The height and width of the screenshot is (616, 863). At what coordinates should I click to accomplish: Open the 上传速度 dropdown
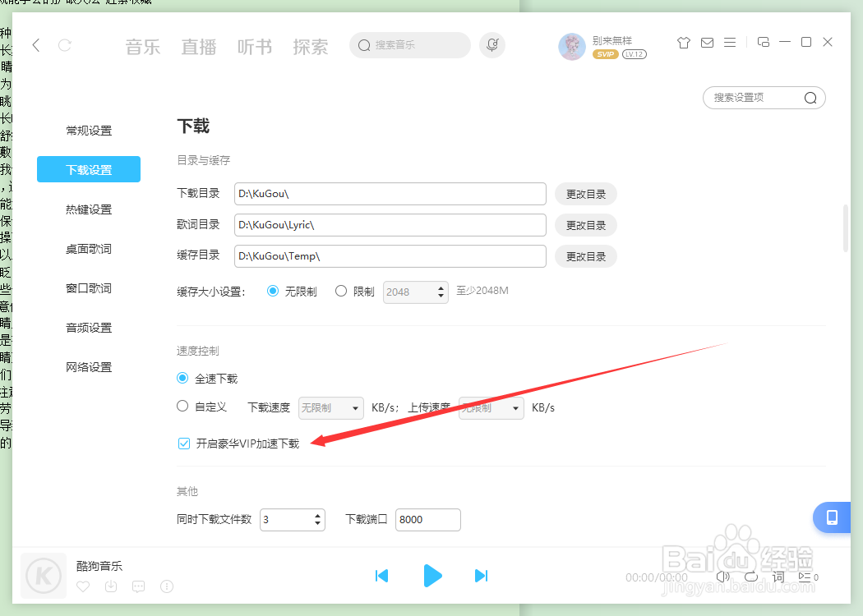[491, 408]
